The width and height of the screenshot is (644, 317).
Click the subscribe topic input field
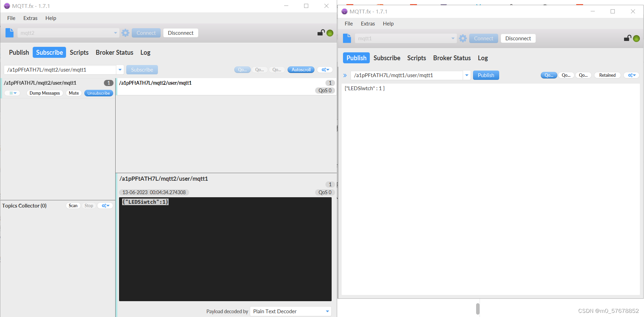pyautogui.click(x=60, y=70)
